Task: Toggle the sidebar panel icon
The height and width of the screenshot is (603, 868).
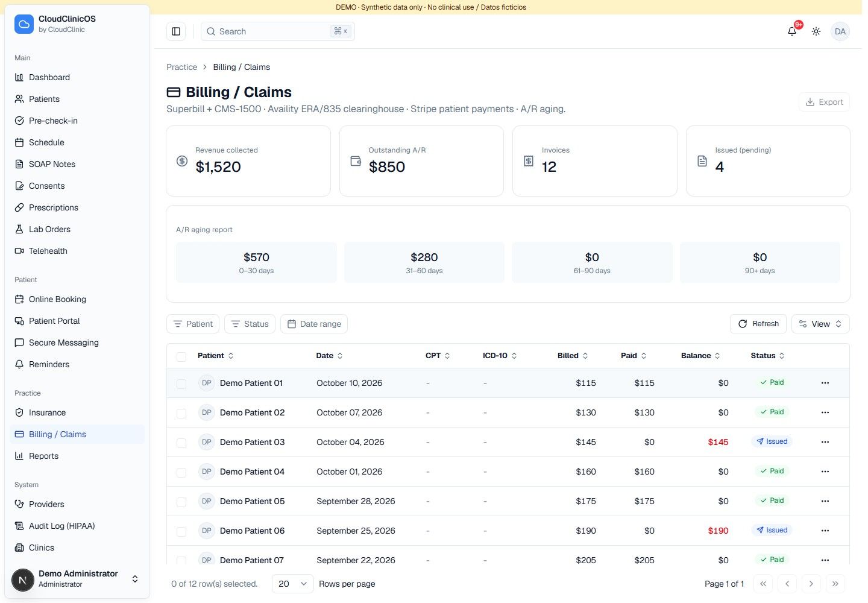Action: (176, 31)
